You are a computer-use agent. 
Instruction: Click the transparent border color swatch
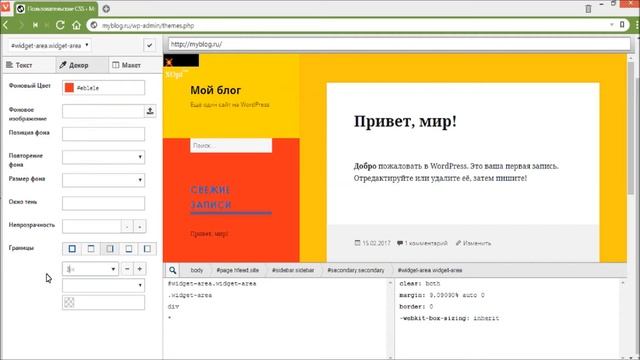click(69, 302)
